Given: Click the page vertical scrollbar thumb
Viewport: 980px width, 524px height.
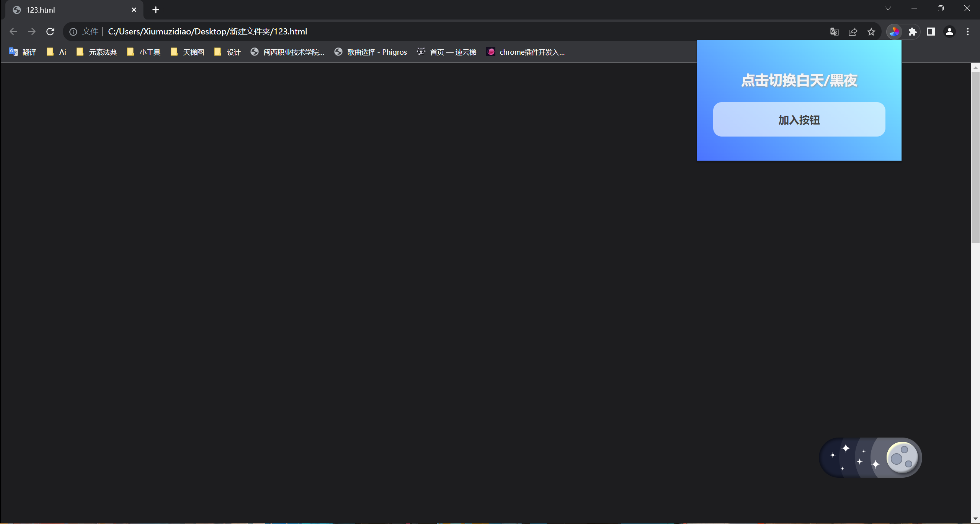Looking at the screenshot, I should [975, 157].
